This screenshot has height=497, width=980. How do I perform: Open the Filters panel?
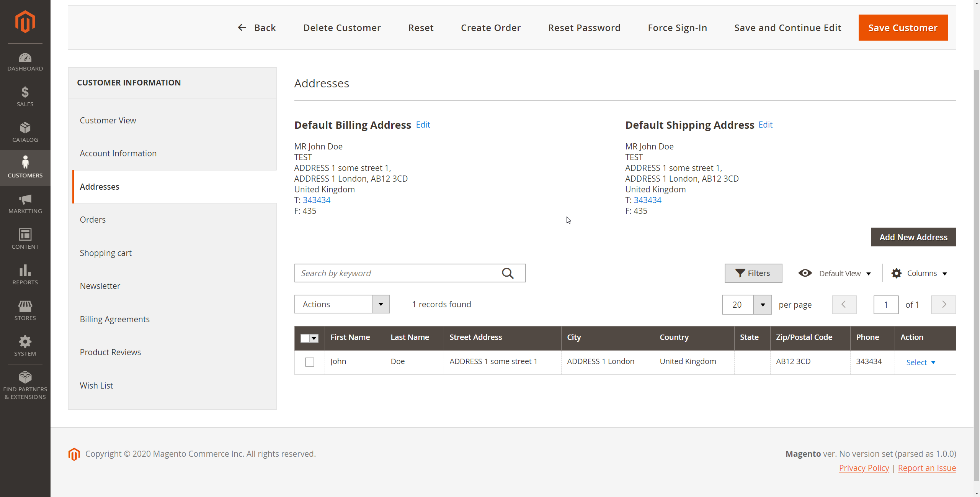pyautogui.click(x=753, y=273)
